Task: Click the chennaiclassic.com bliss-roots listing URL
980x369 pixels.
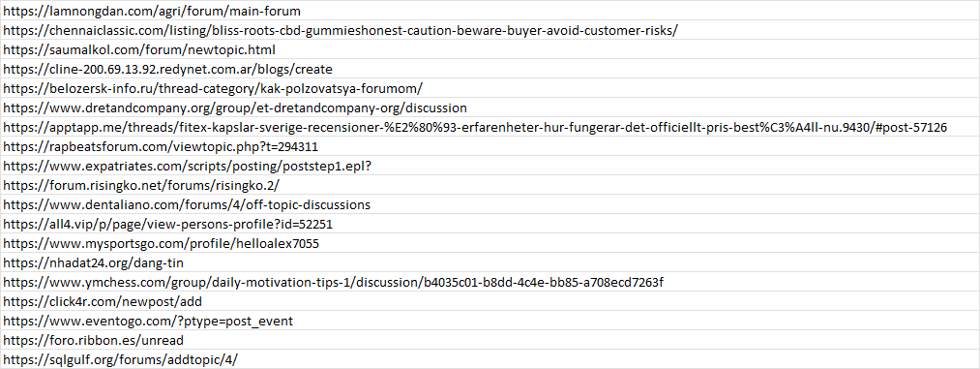Action: click(341, 30)
